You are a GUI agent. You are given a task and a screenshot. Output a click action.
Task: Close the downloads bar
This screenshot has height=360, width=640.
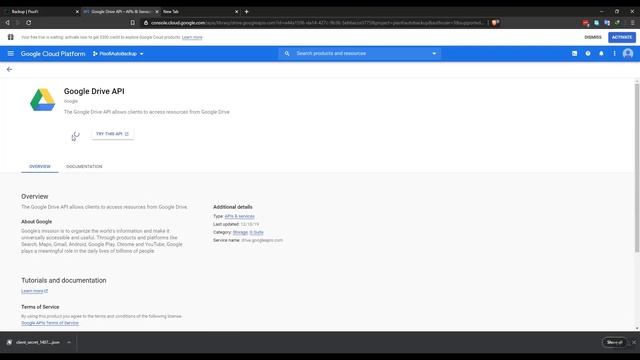pyautogui.click(x=634, y=342)
